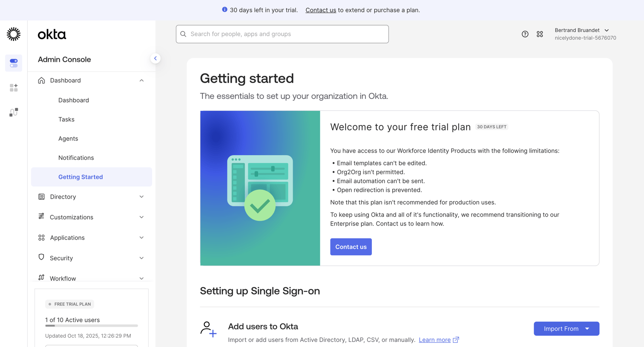Screen dimensions: 644x347
Task: Click the Directory icon in sidebar
Action: coord(41,197)
